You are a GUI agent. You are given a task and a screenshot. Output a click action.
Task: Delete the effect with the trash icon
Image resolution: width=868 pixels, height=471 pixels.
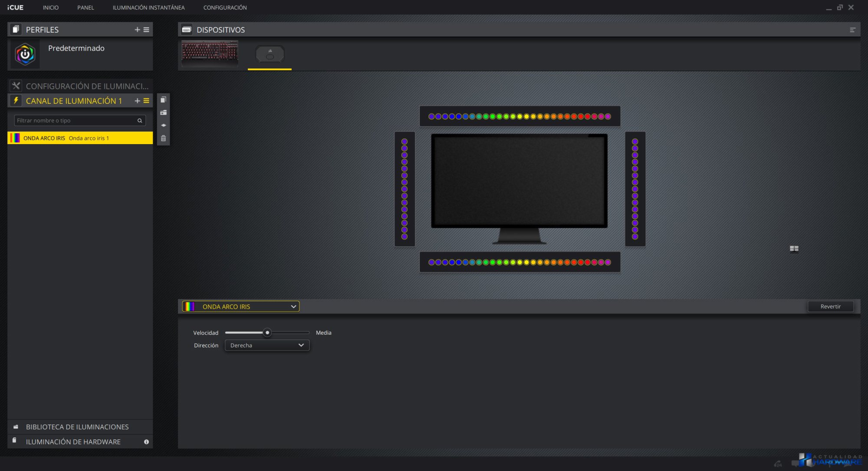click(x=163, y=138)
